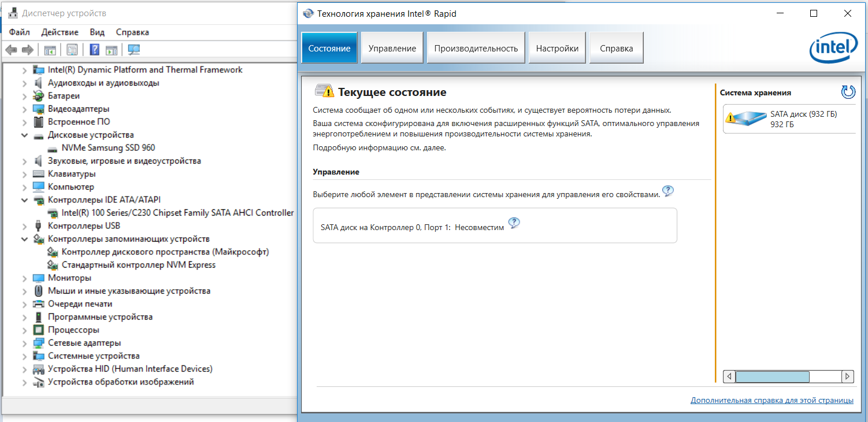Expand the Программные устройства category
Image resolution: width=868 pixels, height=422 pixels.
(x=24, y=317)
